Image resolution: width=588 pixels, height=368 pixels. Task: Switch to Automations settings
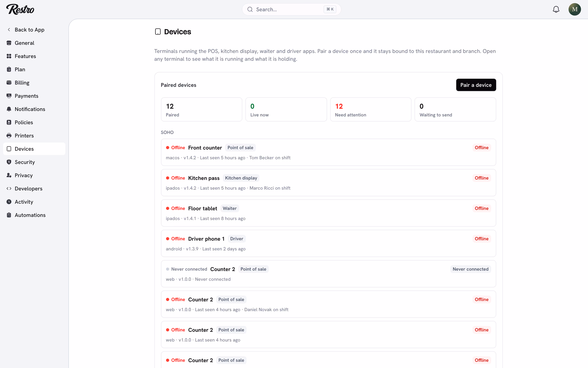(x=34, y=215)
